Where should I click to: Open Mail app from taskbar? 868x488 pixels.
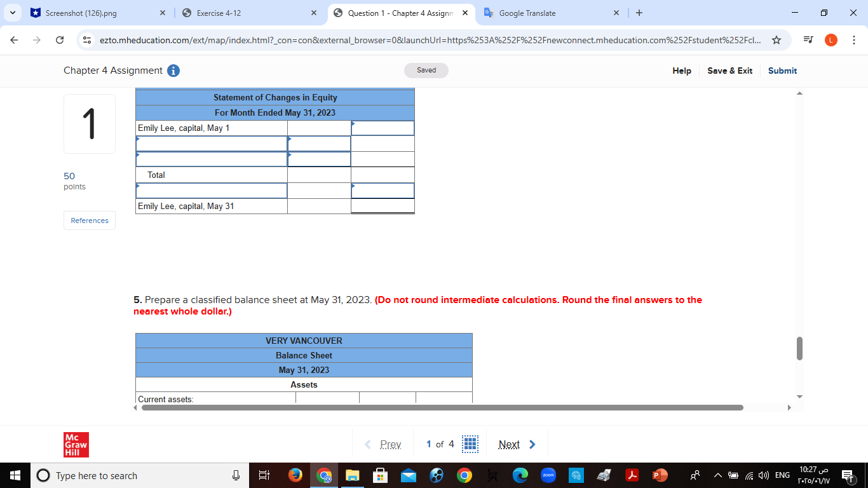(x=408, y=475)
